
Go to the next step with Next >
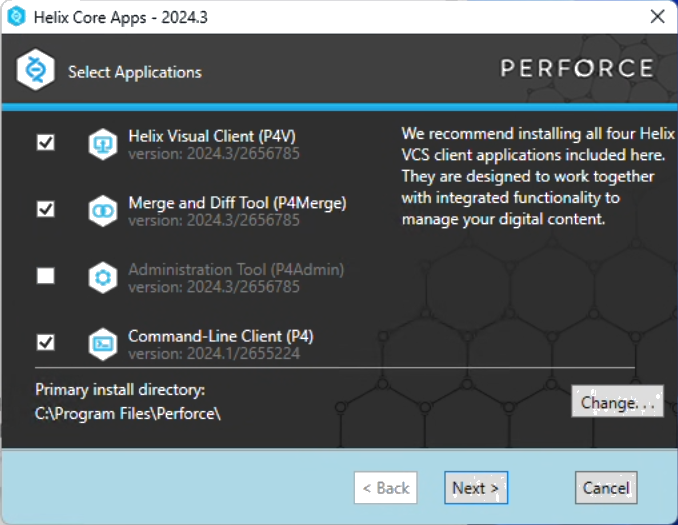tap(476, 488)
